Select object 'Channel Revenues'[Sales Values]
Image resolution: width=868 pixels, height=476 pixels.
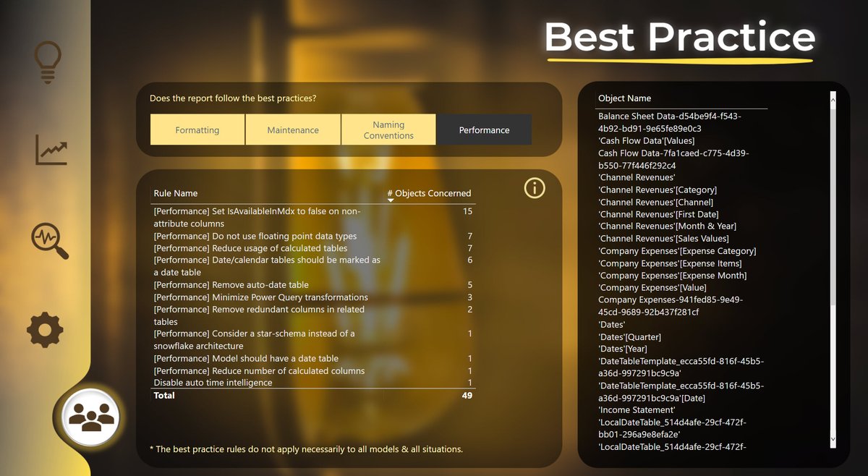coord(663,239)
